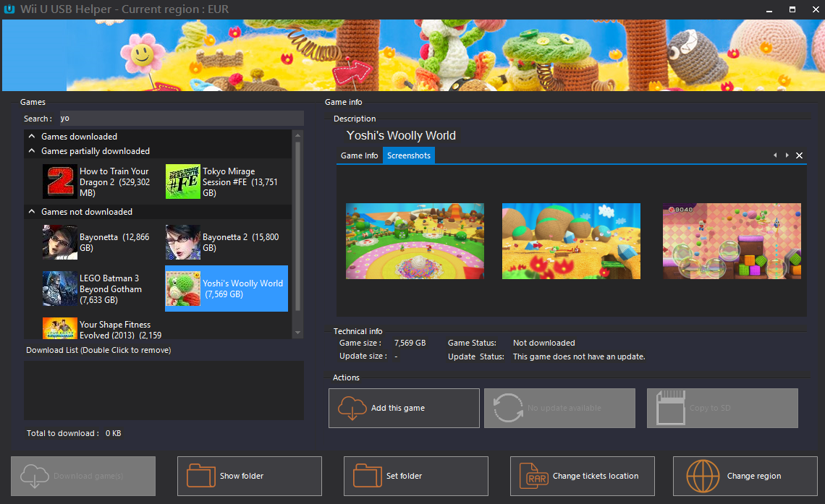Click the Wii U logo in title bar
Image resolution: width=825 pixels, height=504 pixels.
click(x=10, y=9)
